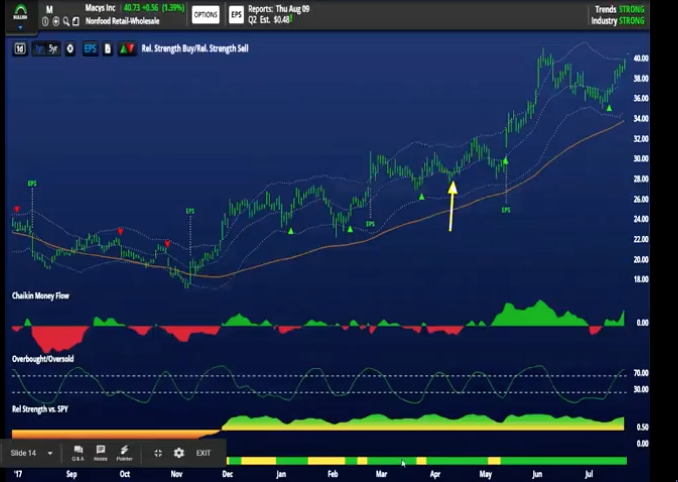
Task: Activate the Pointer tool
Action: coord(126,453)
